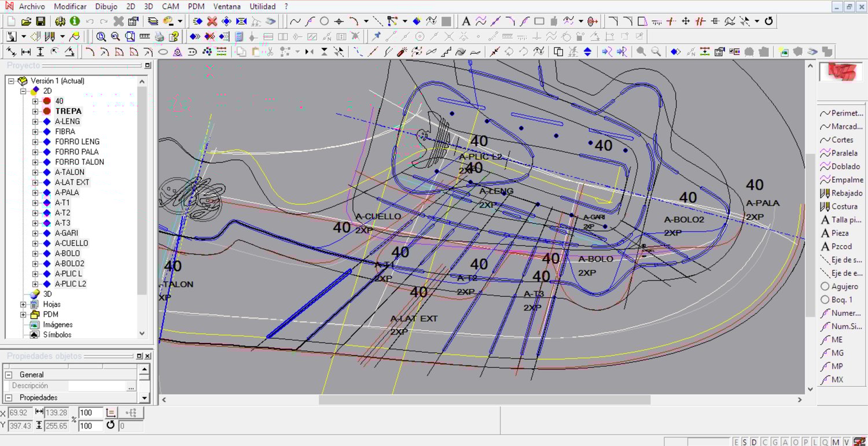Toggle the S indicator in status bar

[x=745, y=442]
